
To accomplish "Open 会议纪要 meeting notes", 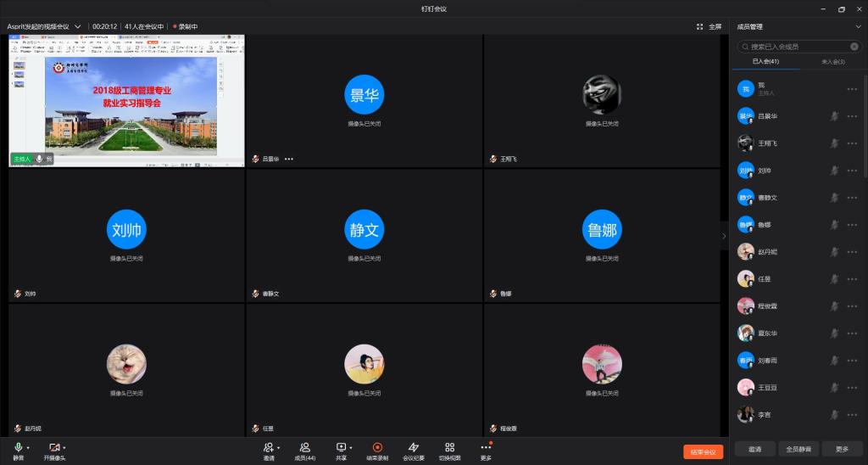I will point(414,447).
